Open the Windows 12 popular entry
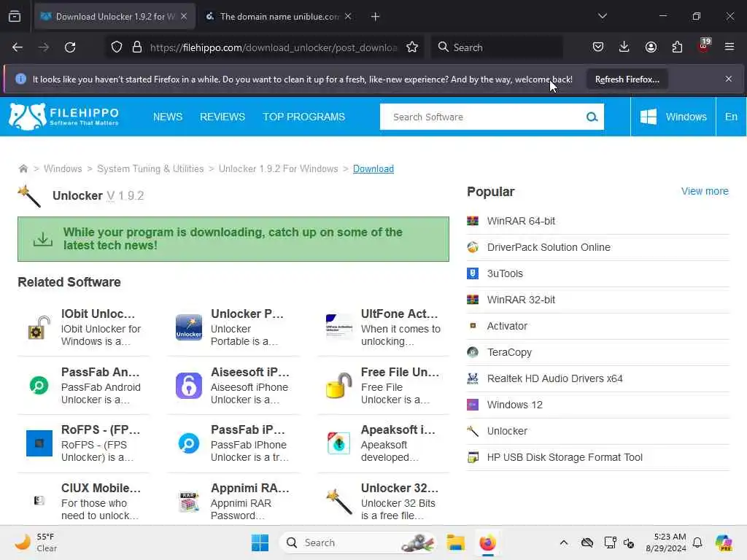This screenshot has height=560, width=747. [514, 405]
